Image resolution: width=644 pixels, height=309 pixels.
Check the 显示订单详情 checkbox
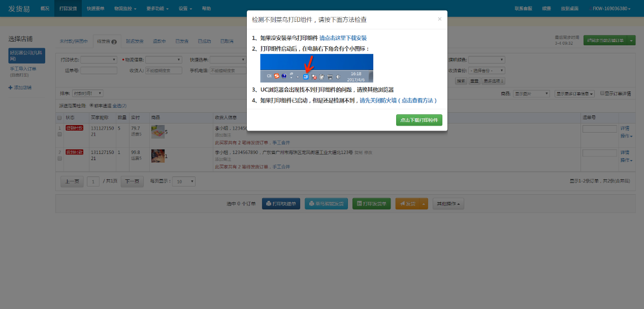[x=602, y=94]
